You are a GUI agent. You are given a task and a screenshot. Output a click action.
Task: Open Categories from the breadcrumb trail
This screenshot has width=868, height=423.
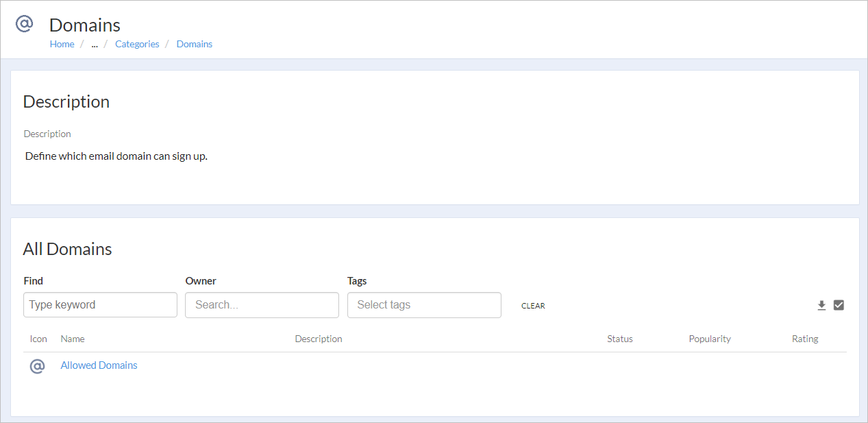(x=136, y=44)
